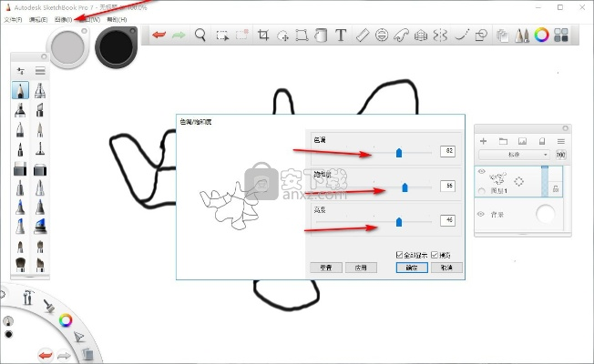Open the Edit (E) menu

tap(38, 19)
